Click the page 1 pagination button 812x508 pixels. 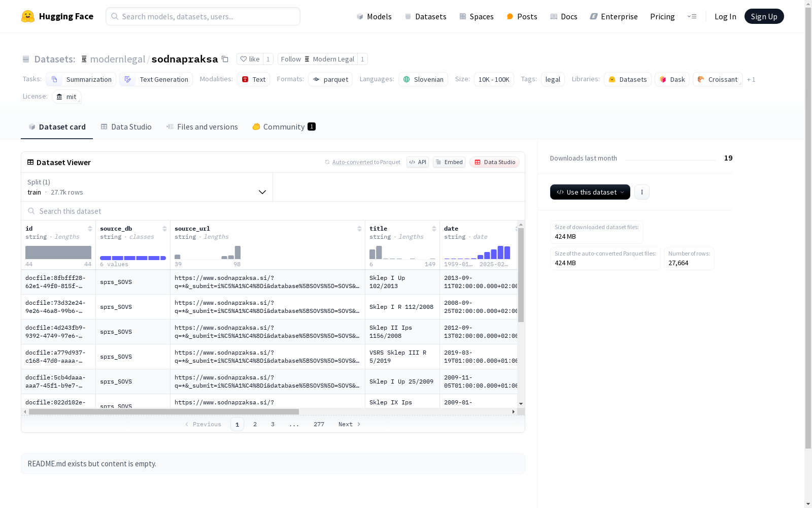point(237,424)
